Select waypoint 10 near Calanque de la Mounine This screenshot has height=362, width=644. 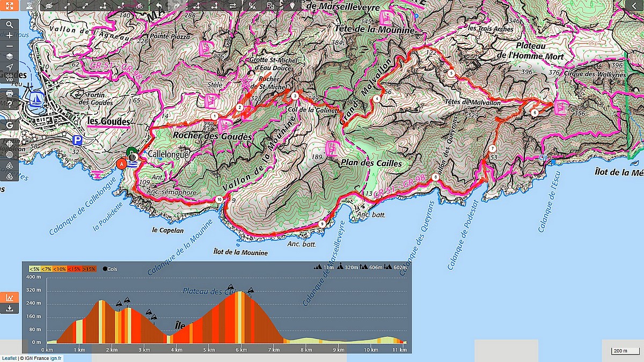point(219,199)
